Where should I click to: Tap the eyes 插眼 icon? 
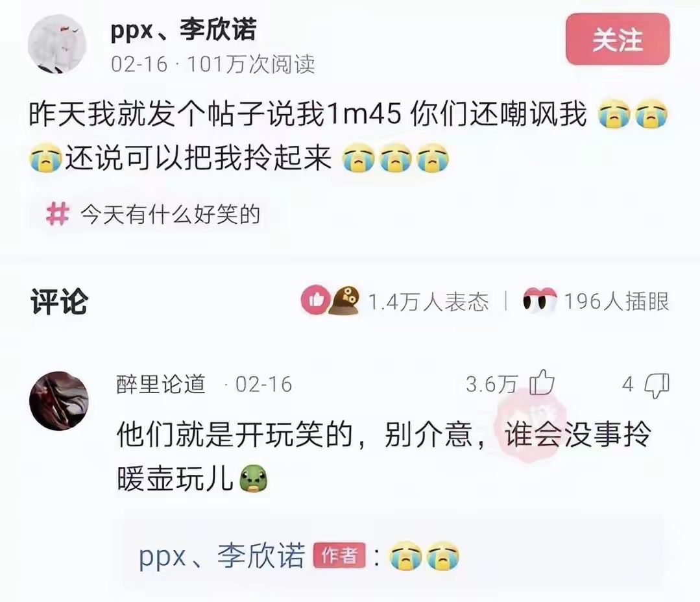[x=540, y=300]
